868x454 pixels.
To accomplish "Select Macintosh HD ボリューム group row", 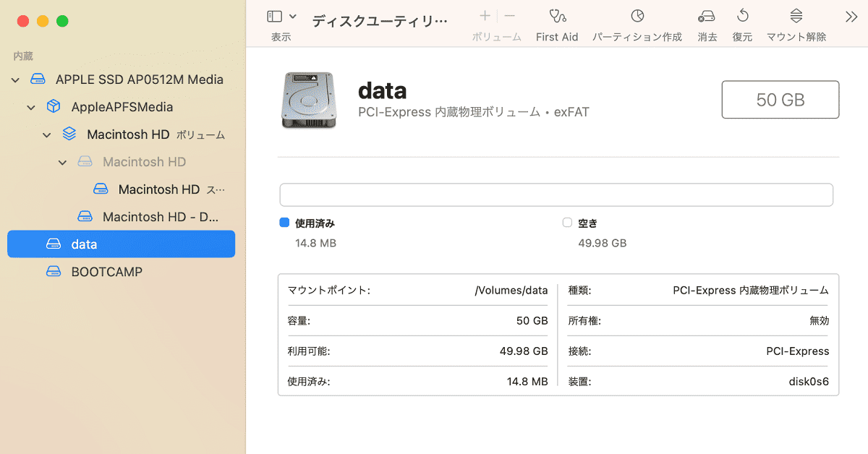I will click(x=121, y=134).
